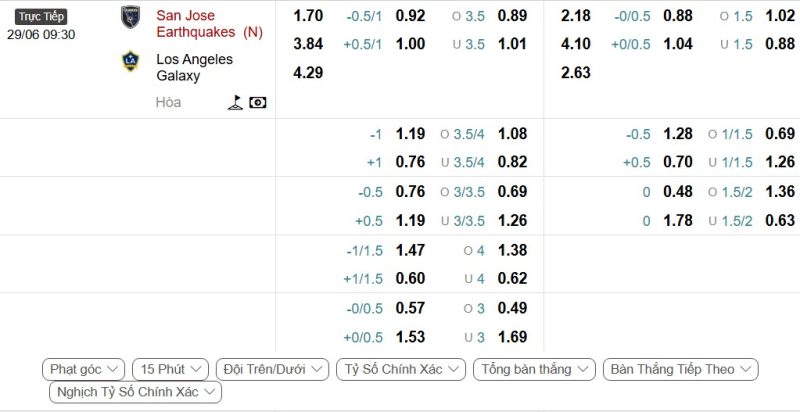Click the 2.18 first-half home odds
Viewport: 800px width, 412px height.
(576, 16)
